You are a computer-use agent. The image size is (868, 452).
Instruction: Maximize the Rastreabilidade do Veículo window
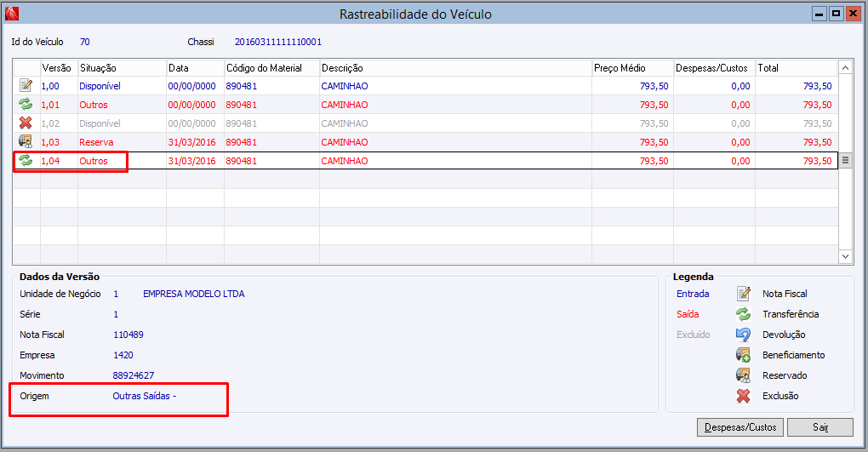click(836, 14)
